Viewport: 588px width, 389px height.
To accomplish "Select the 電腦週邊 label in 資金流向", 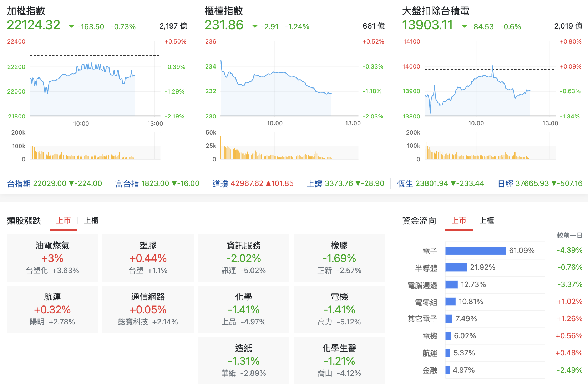I will click(x=422, y=285).
